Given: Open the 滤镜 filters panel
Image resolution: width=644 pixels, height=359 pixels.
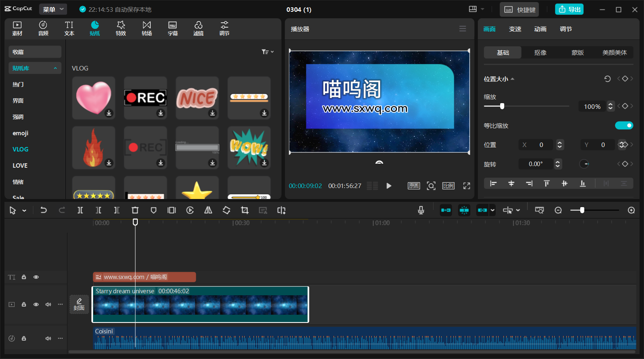Looking at the screenshot, I should (198, 28).
